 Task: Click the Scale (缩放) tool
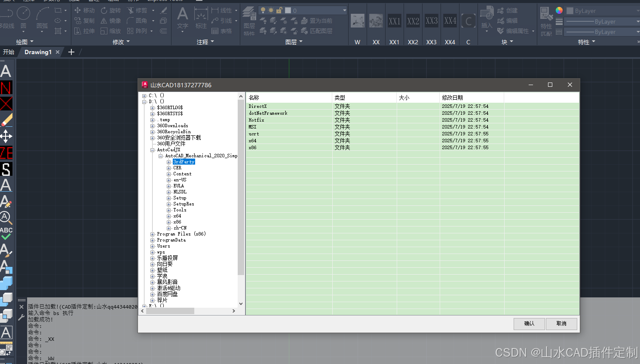tap(111, 31)
